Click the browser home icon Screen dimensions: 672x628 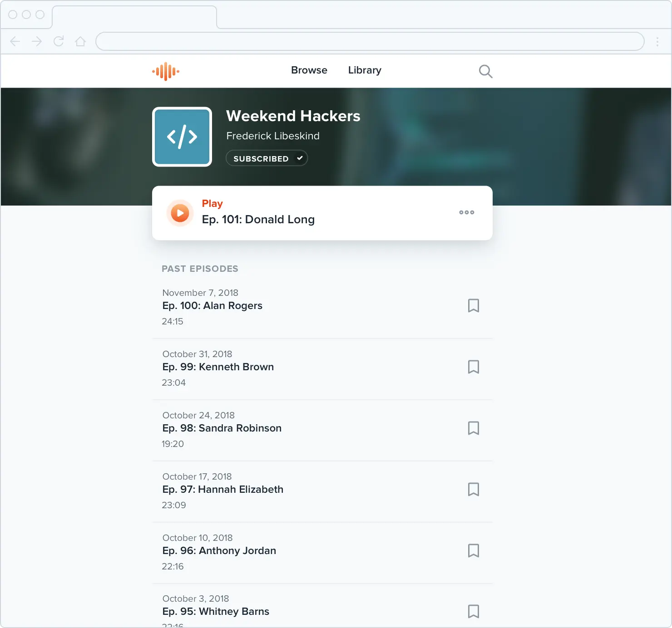[80, 42]
